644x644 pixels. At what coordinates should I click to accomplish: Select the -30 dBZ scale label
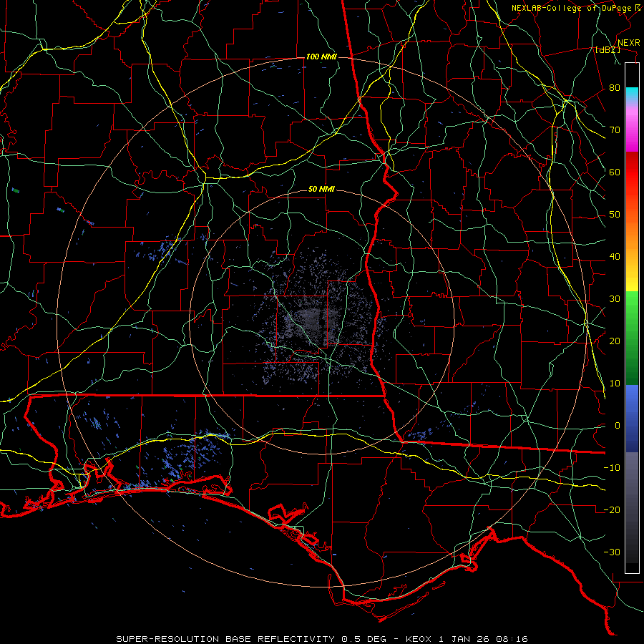coord(612,552)
